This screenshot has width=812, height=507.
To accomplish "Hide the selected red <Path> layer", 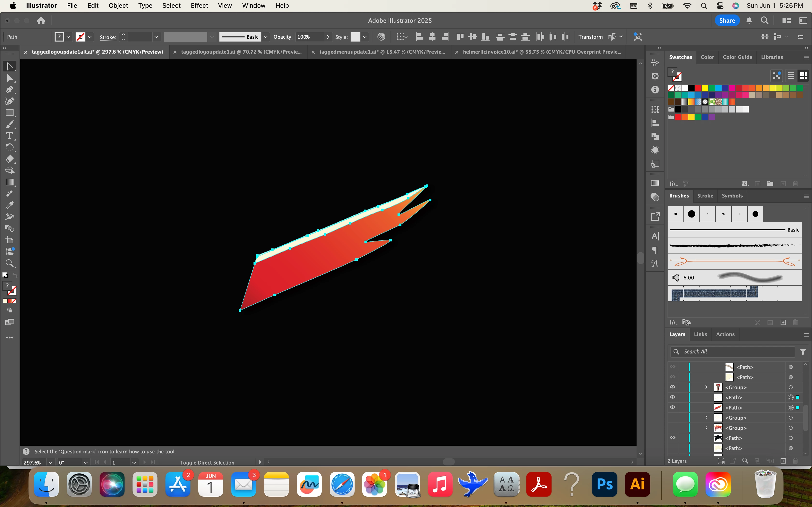I will point(672,408).
